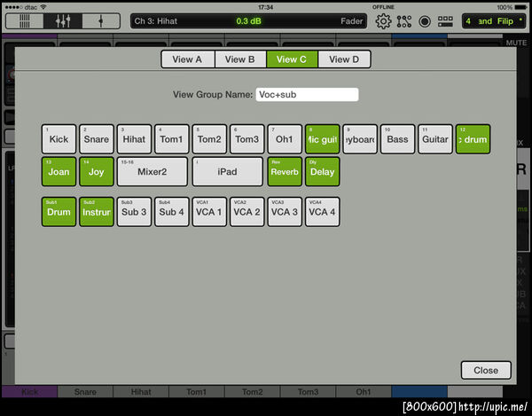Image resolution: width=532 pixels, height=416 pixels.
Task: Select the mixer faders view icon
Action: click(63, 21)
